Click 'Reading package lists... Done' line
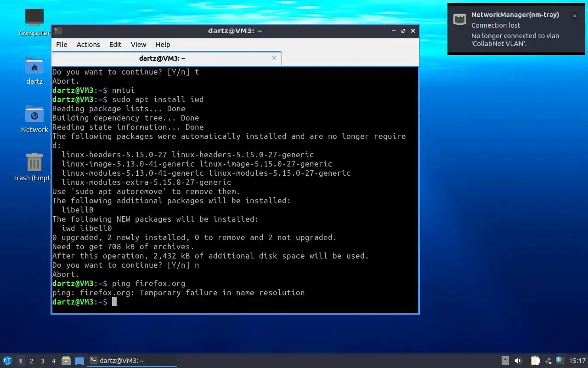This screenshot has width=588, height=368. click(x=119, y=109)
